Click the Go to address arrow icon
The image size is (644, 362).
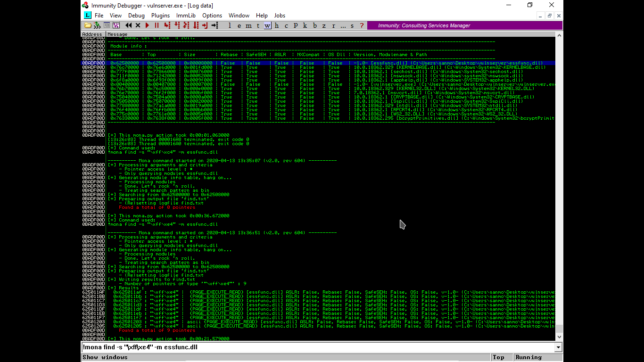point(215,25)
